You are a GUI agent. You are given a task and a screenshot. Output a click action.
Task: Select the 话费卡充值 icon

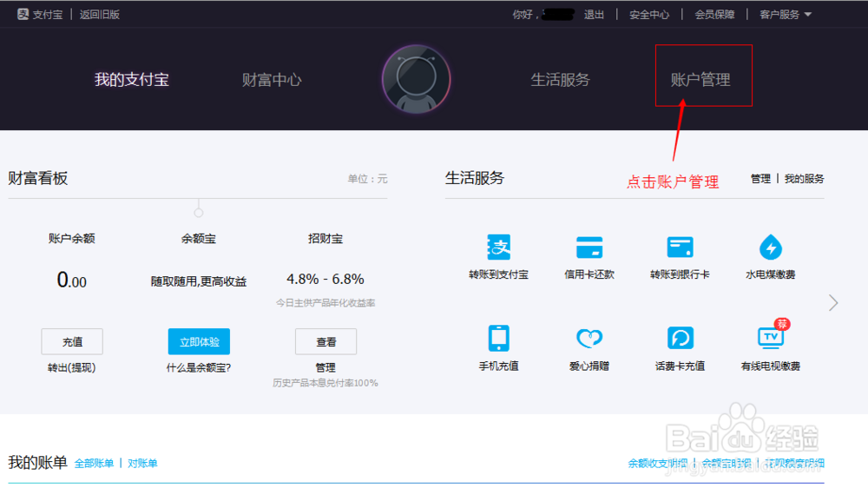click(x=680, y=338)
